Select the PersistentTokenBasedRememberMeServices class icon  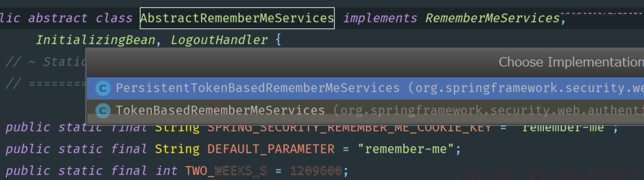tap(103, 88)
